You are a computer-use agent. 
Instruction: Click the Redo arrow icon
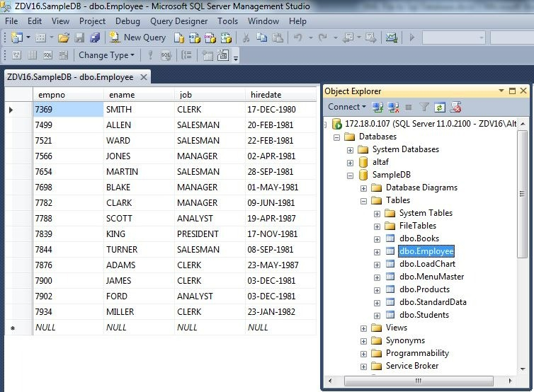323,38
